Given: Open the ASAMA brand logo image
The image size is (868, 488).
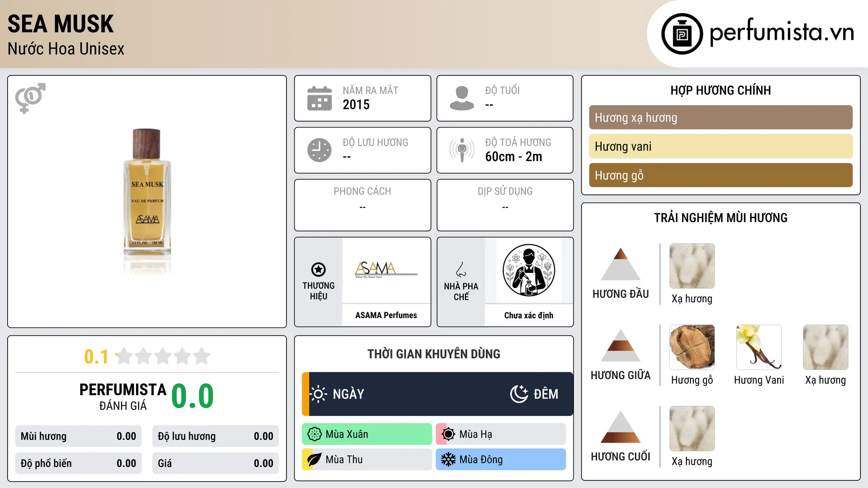Looking at the screenshot, I should (386, 270).
